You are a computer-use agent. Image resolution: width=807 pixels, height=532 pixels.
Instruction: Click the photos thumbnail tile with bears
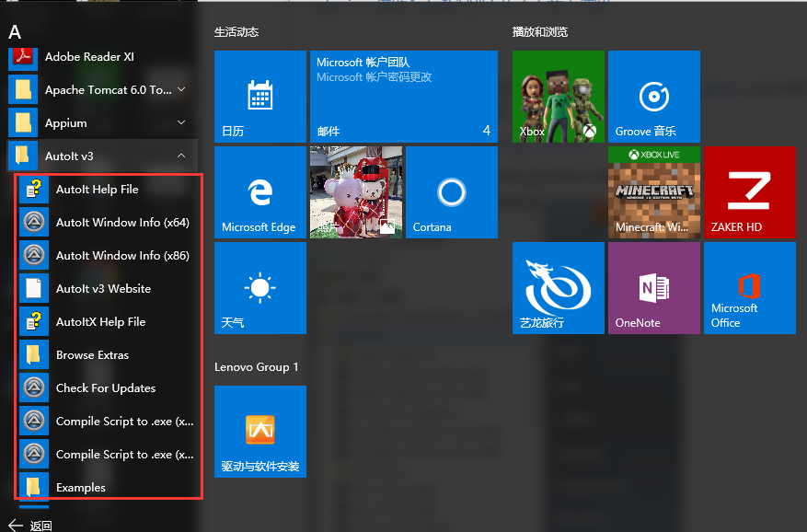[x=355, y=192]
